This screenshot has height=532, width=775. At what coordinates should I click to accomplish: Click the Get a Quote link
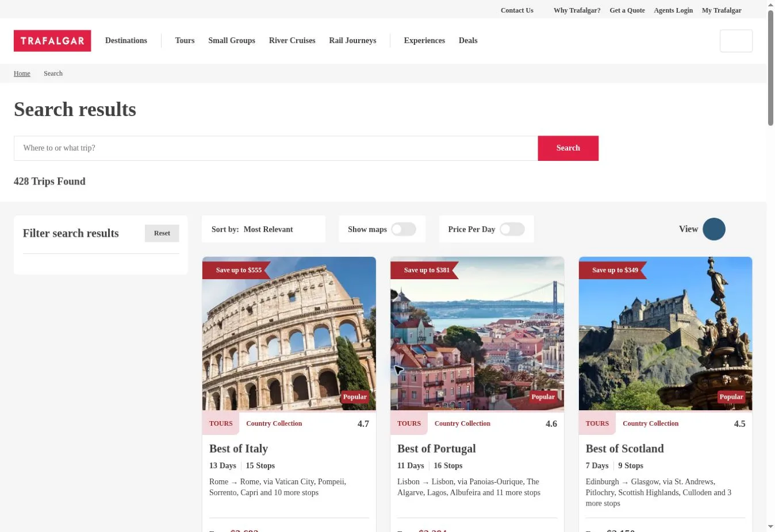[x=627, y=10]
